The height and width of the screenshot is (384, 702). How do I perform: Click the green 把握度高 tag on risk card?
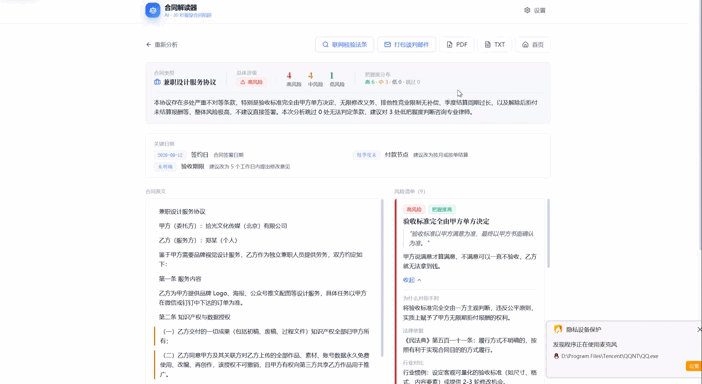pyautogui.click(x=442, y=209)
